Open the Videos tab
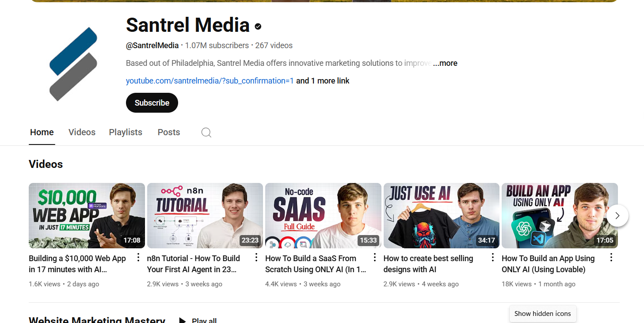The width and height of the screenshot is (644, 323). coord(82,132)
